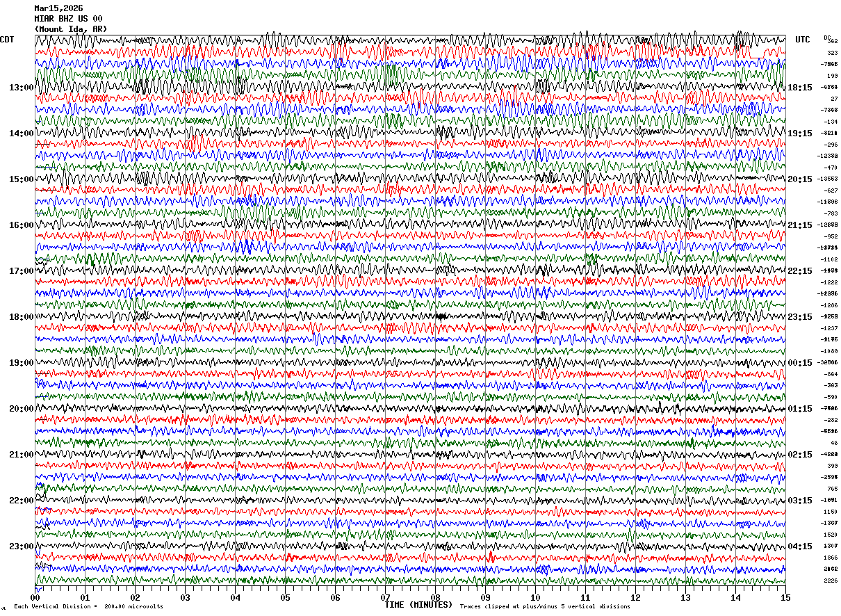Select minute tick 12 on time axis
This screenshot has width=841, height=616.
coord(635,597)
